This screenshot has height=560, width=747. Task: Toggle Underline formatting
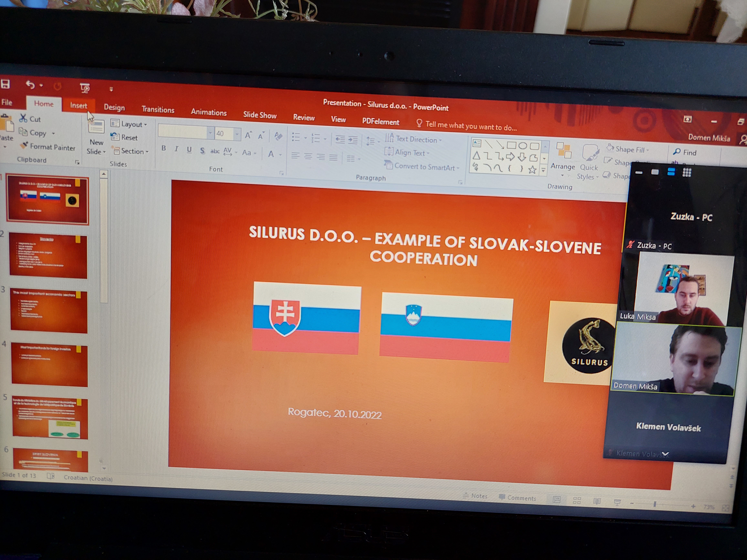pyautogui.click(x=189, y=150)
